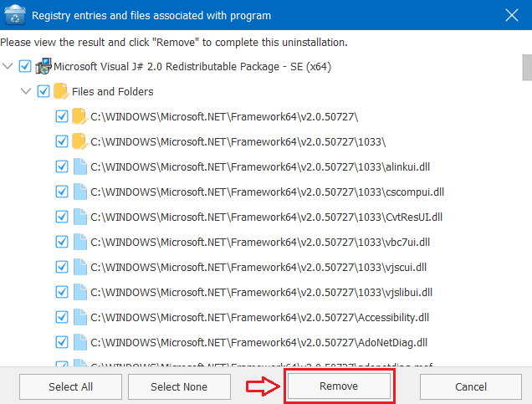Click the vertical scrollbar thumb
This screenshot has width=532, height=404.
527,68
